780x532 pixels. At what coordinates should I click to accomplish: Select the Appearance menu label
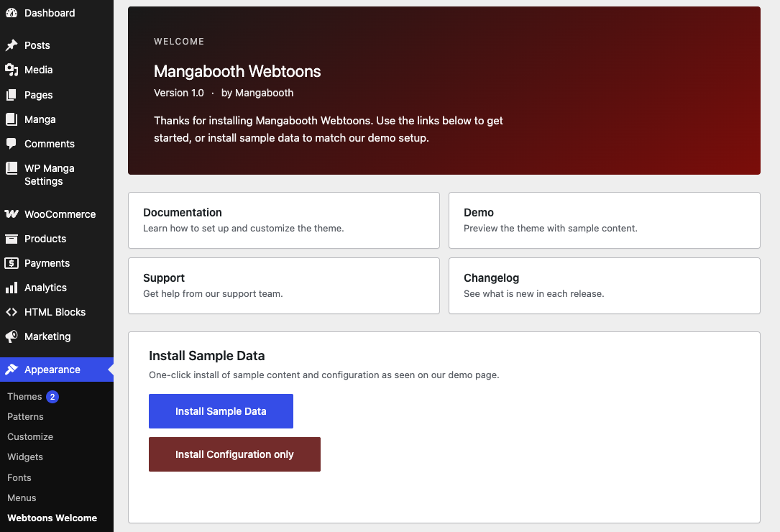point(52,370)
